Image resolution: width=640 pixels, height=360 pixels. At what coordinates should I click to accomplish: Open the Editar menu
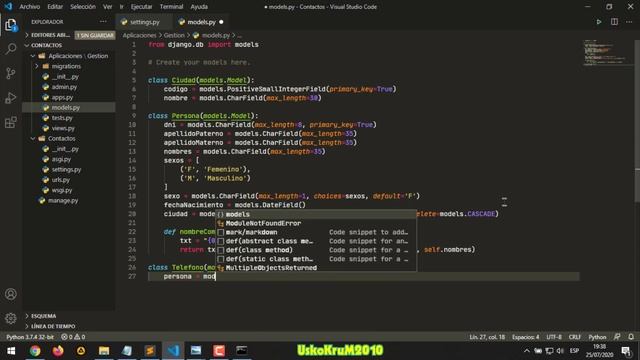click(x=55, y=7)
